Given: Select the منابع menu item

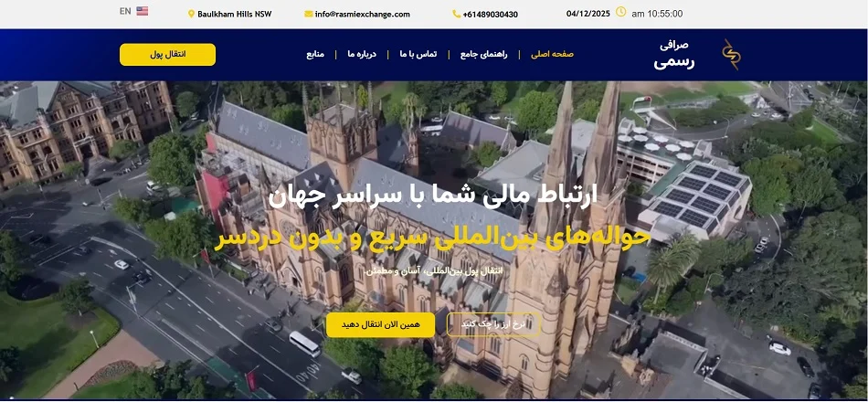Looking at the screenshot, I should coord(315,55).
